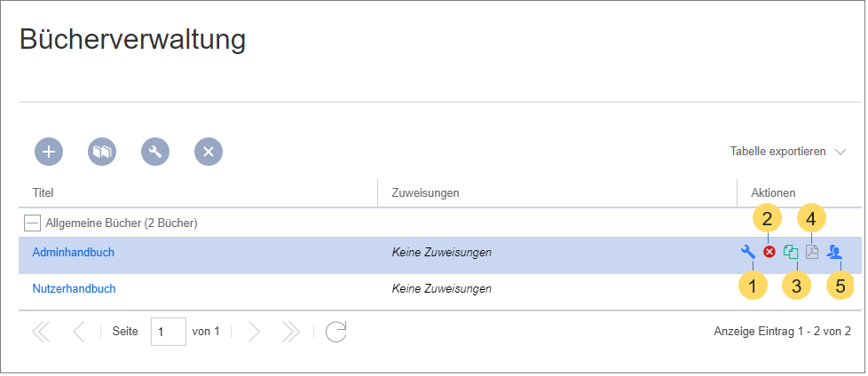This screenshot has width=868, height=376.
Task: Click the round open book icon button
Action: pyautogui.click(x=102, y=152)
